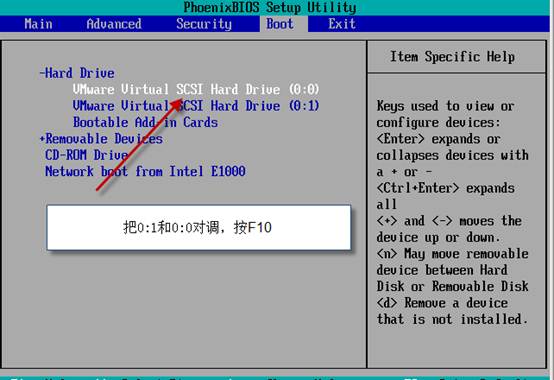Image resolution: width=554 pixels, height=380 pixels.
Task: Go to the Exit tab
Action: point(342,24)
